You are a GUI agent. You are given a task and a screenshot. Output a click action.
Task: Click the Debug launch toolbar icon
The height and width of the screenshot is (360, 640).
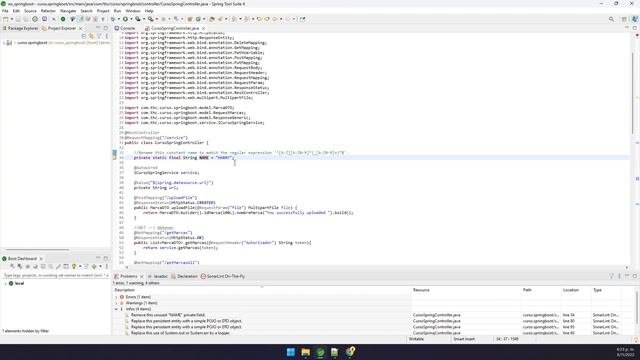point(113,19)
